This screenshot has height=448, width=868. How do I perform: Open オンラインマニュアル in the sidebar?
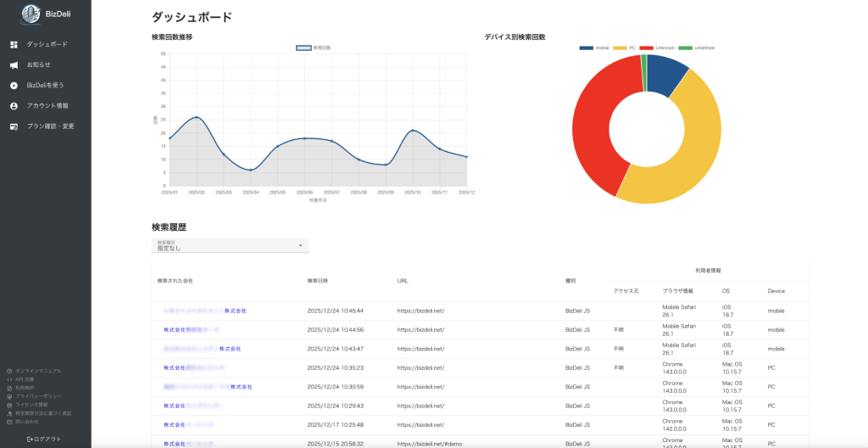pos(38,371)
